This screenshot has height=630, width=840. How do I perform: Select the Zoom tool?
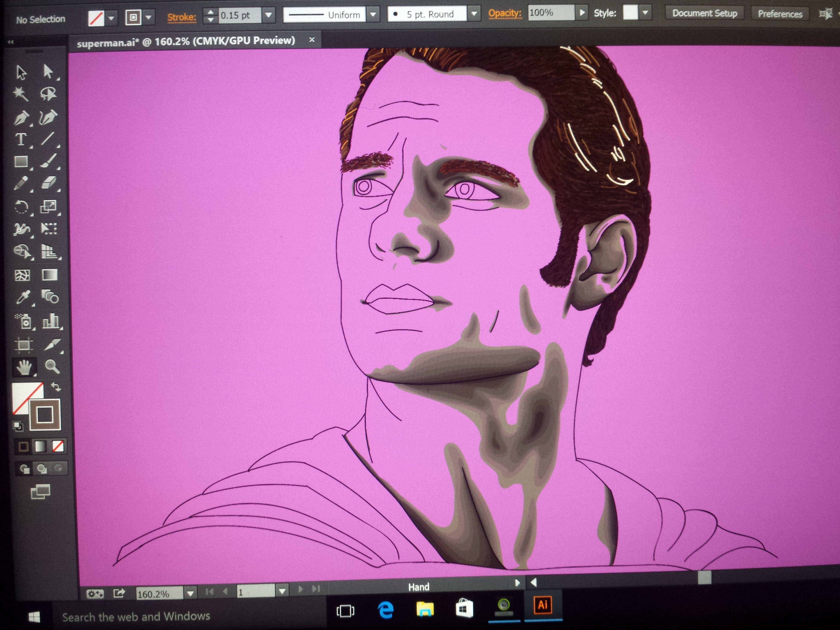52,367
